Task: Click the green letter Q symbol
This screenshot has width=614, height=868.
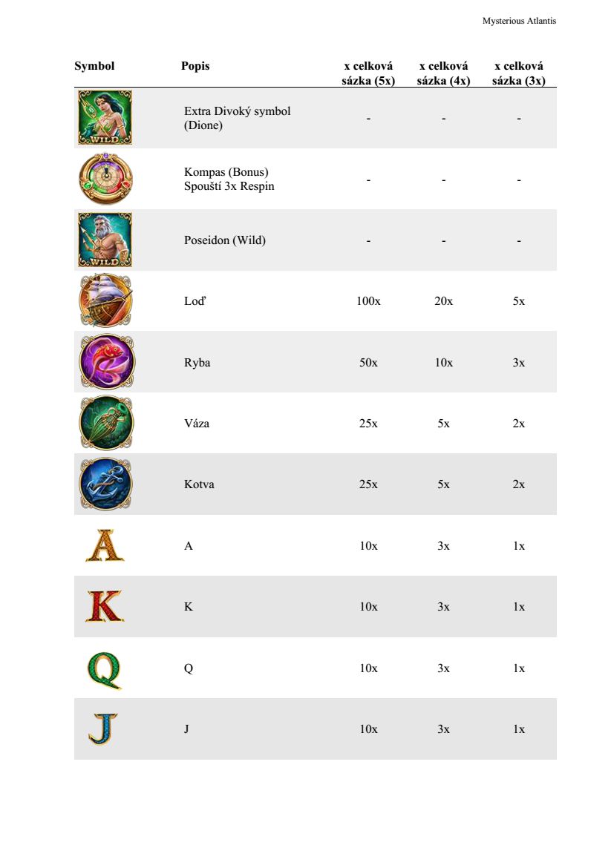Action: pyautogui.click(x=105, y=668)
